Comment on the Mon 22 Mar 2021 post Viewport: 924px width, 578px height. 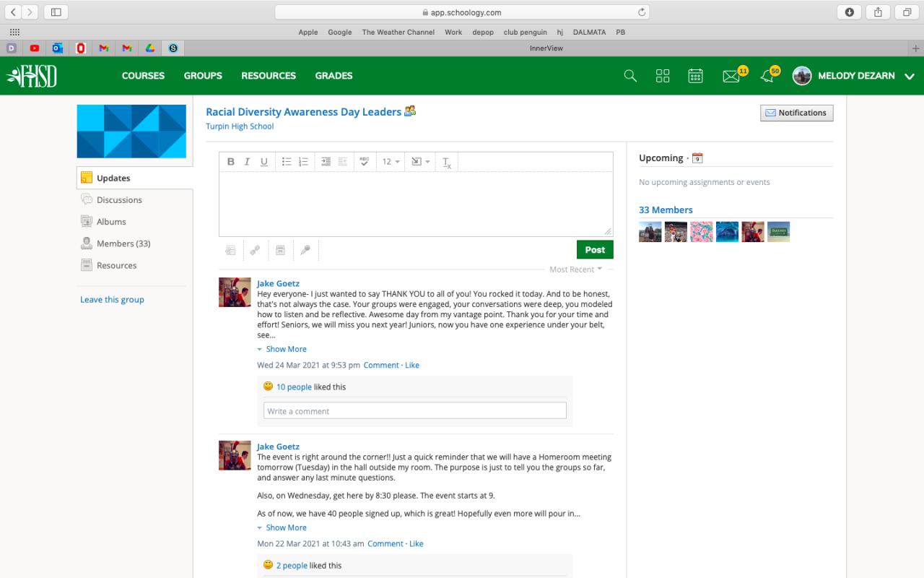[385, 544]
